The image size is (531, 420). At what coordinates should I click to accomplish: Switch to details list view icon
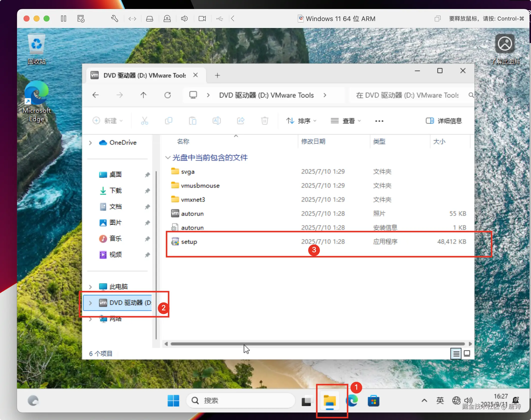pos(456,353)
